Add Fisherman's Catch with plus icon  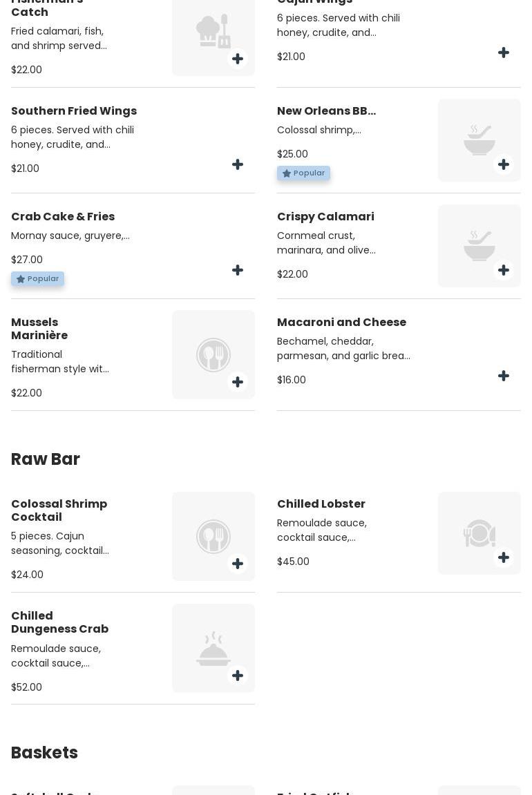pos(238,59)
